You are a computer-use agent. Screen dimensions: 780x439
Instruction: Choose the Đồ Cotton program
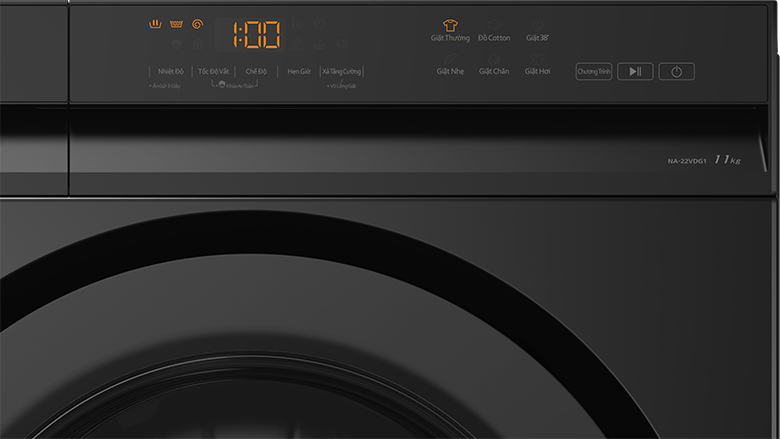494,38
